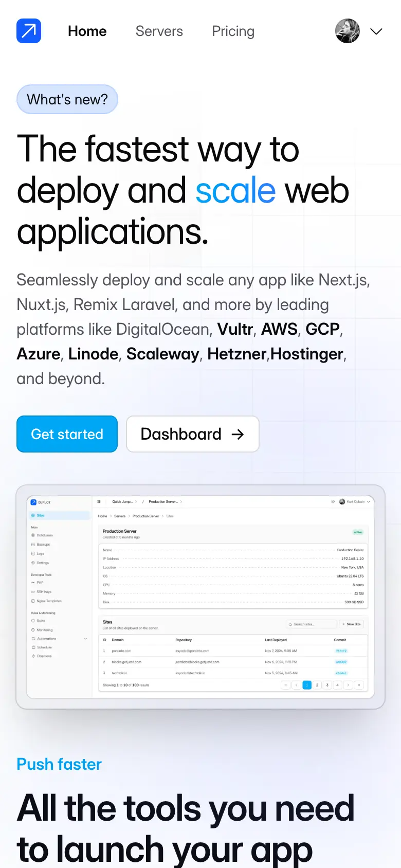Click the first row's commit hash badge in preview
Image resolution: width=401 pixels, height=868 pixels.
(341, 651)
